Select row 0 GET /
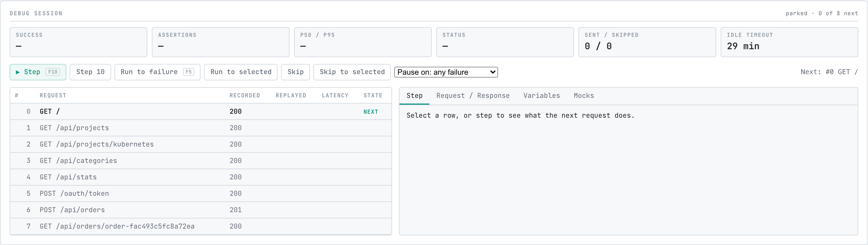Viewport: 868px width, 245px height. [201, 111]
